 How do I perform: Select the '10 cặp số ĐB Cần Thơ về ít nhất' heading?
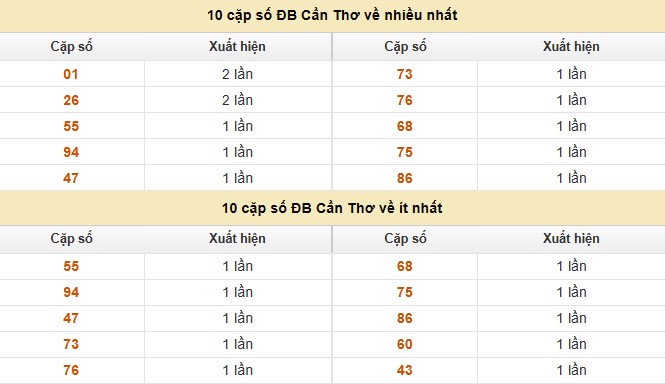point(332,208)
